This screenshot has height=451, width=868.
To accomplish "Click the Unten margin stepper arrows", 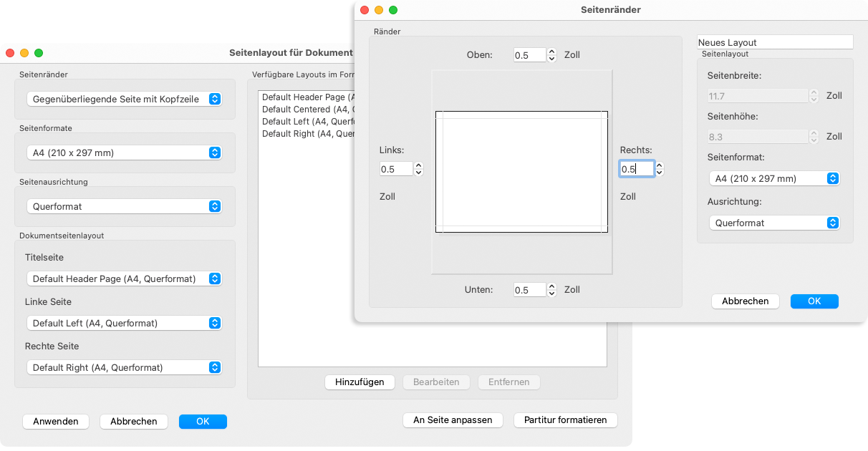I will 551,290.
